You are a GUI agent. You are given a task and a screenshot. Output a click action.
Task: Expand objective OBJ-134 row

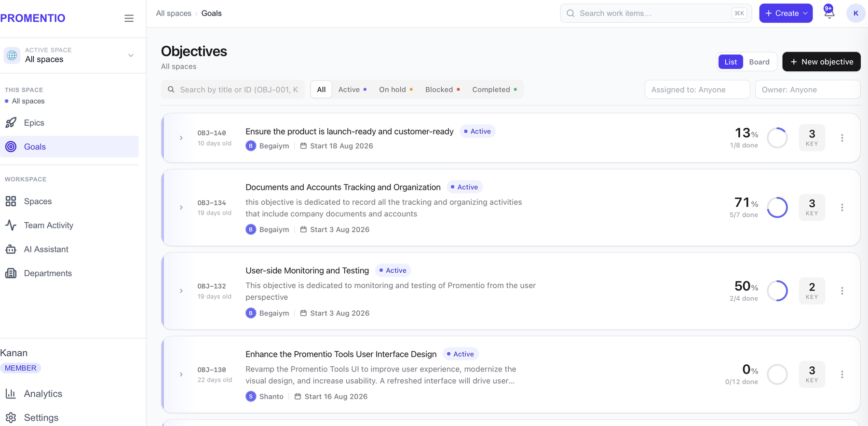click(181, 207)
